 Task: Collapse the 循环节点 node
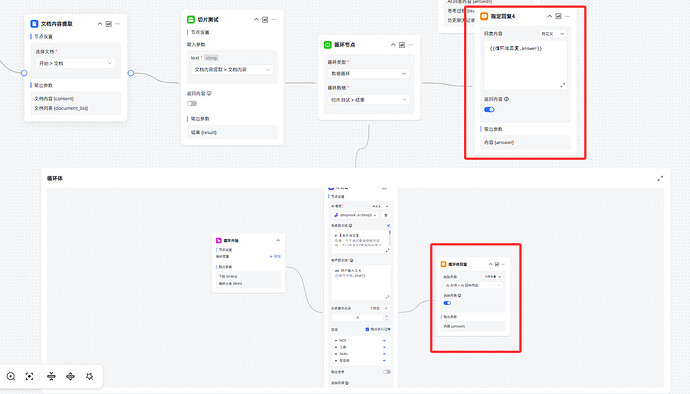click(x=393, y=44)
